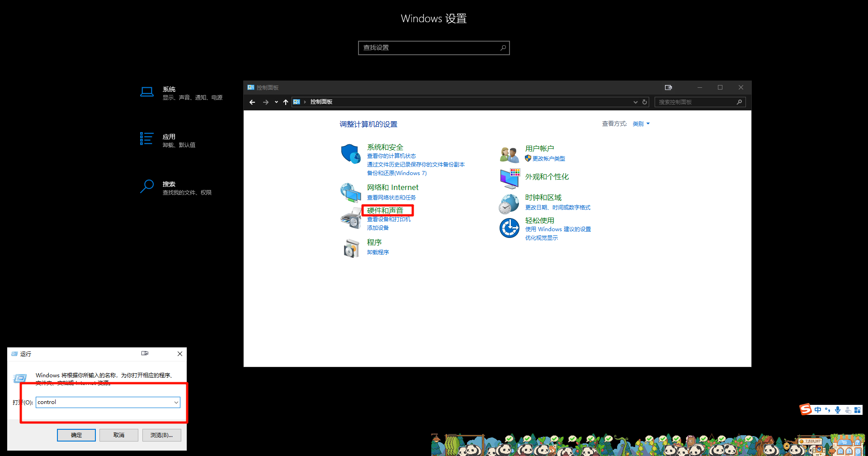Go up one level in Control Panel
Viewport: 868px width, 456px height.
(286, 102)
